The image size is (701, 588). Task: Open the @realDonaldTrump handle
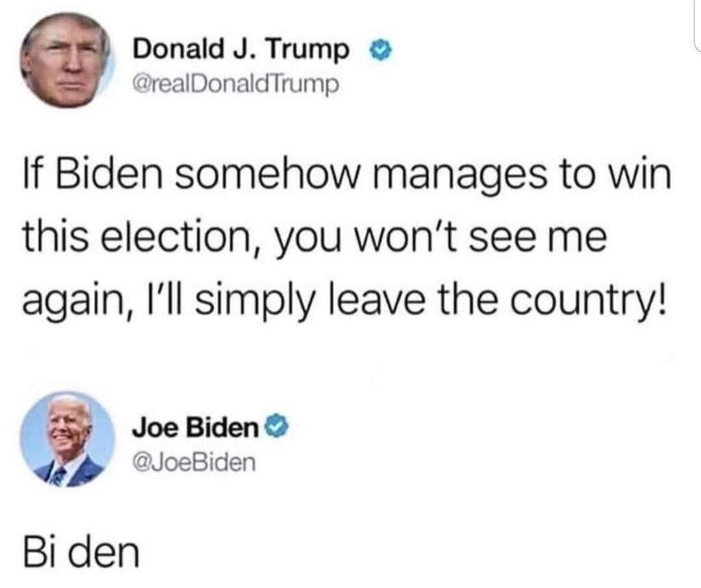[x=235, y=84]
